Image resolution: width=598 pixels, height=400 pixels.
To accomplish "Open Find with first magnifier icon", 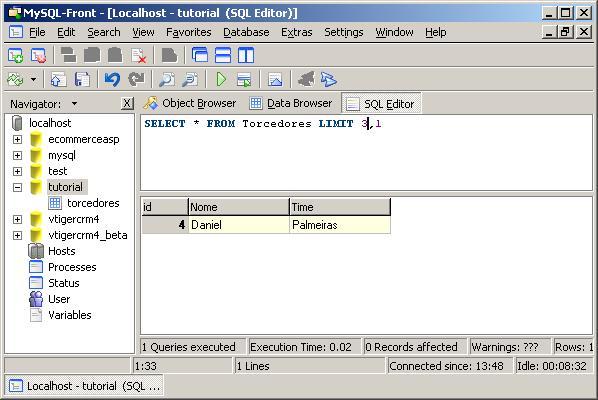I will click(x=167, y=80).
